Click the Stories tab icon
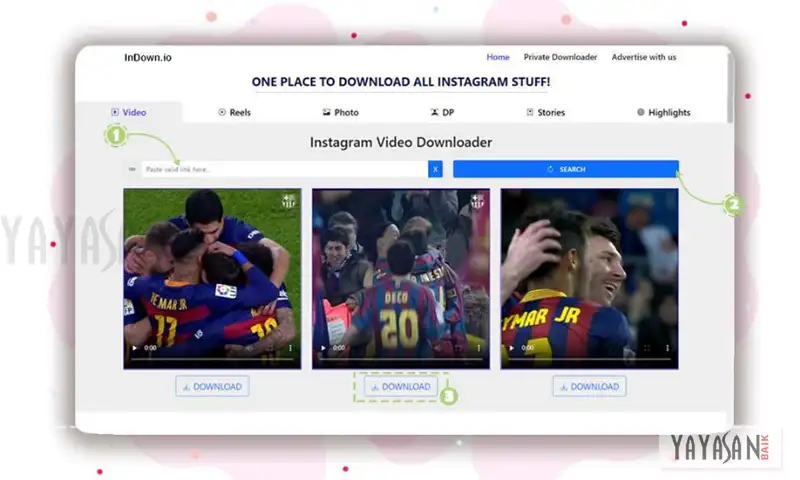 pos(530,112)
